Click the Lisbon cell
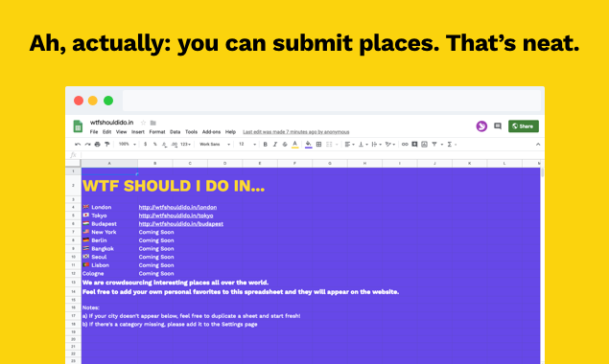609x364 pixels. click(109, 265)
